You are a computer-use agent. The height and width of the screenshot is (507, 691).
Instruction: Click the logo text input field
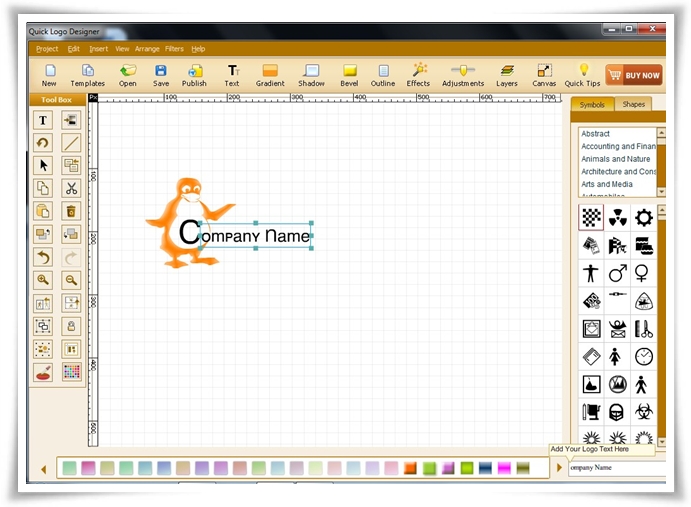coord(617,468)
